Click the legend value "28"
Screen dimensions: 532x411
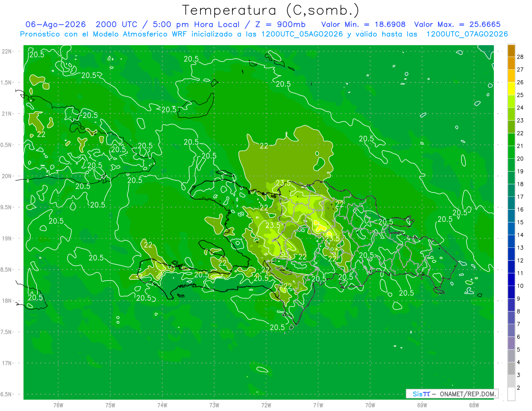click(x=520, y=56)
